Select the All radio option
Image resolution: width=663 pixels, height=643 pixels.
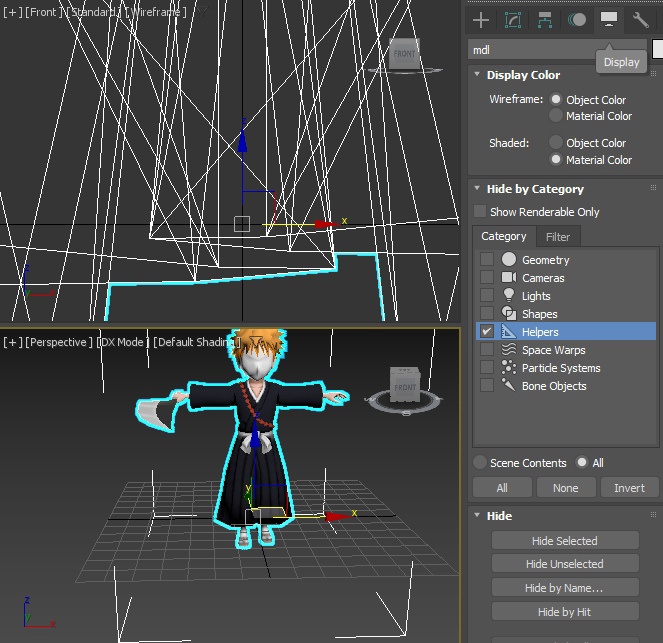click(582, 462)
